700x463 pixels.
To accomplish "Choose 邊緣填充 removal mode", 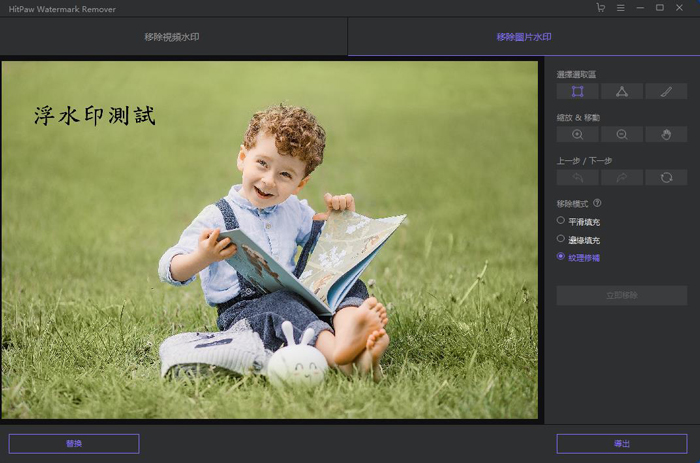I will [x=561, y=239].
